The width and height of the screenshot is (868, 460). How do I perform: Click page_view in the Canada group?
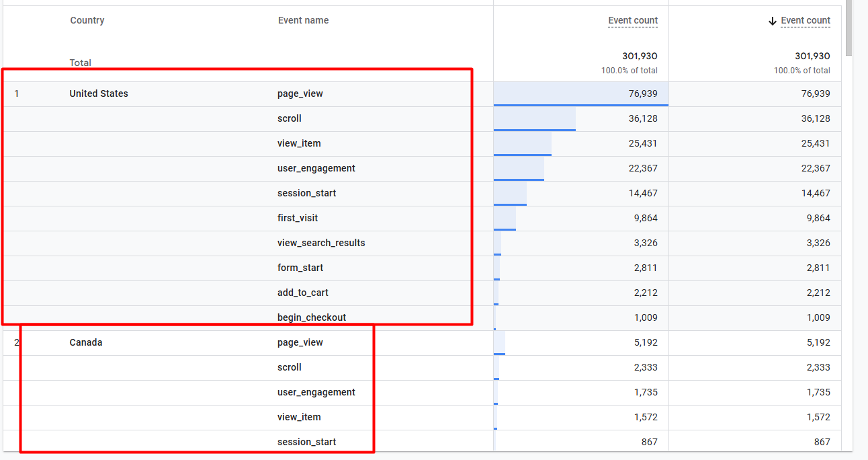click(300, 342)
